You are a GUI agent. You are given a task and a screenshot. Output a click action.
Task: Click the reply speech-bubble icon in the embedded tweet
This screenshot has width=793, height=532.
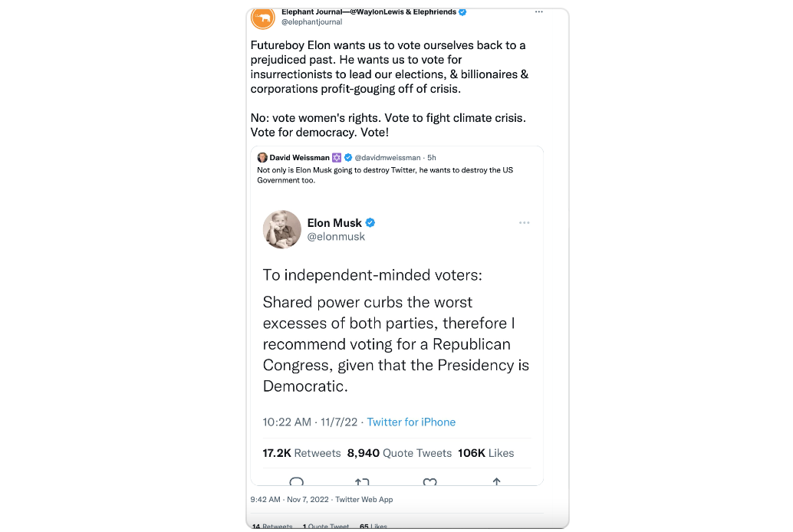297,481
